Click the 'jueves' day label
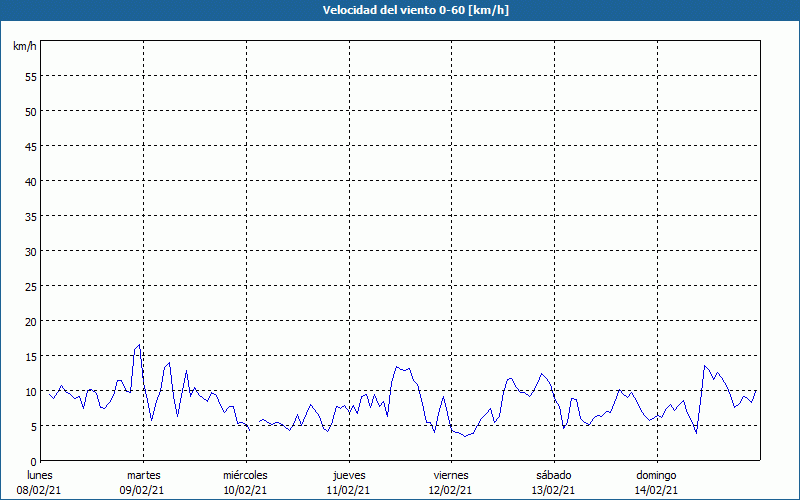The image size is (800, 500). 349,476
